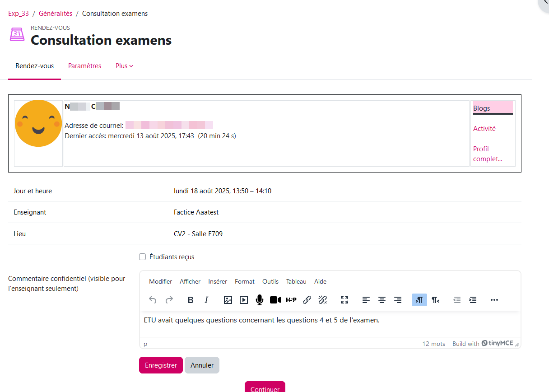Screen dimensions: 549x392
Task: Click the H5P content icon
Action: coord(291,300)
